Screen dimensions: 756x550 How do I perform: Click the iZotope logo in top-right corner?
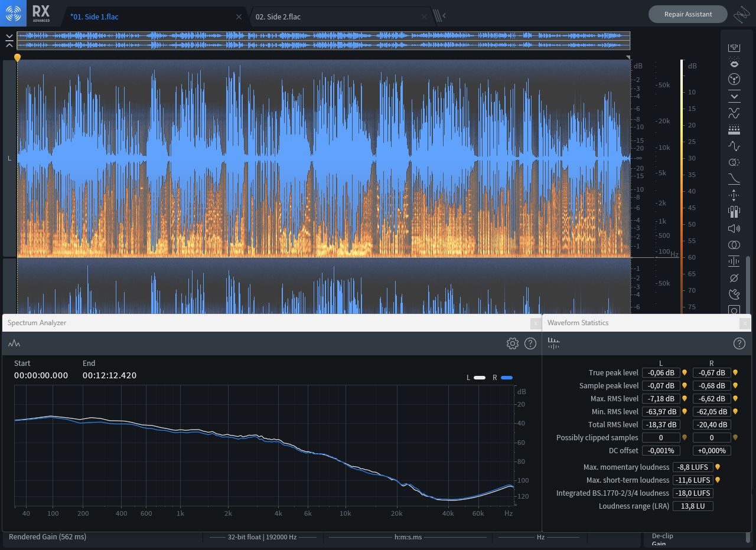741,15
